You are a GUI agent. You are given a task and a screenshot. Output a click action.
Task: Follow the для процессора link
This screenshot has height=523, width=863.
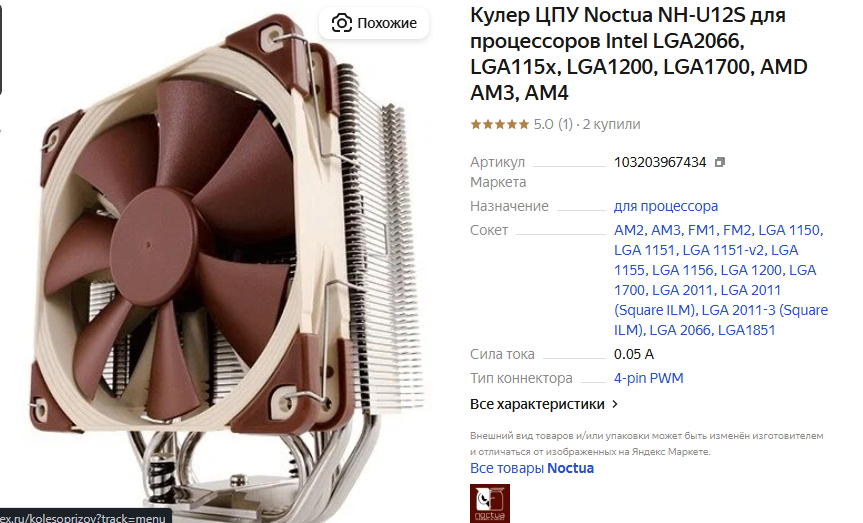666,206
